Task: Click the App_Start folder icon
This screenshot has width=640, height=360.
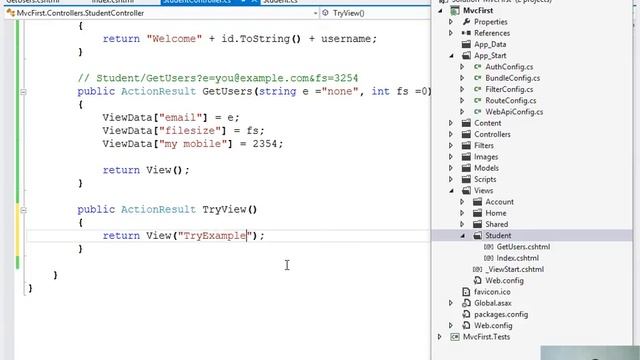Action: [466, 56]
